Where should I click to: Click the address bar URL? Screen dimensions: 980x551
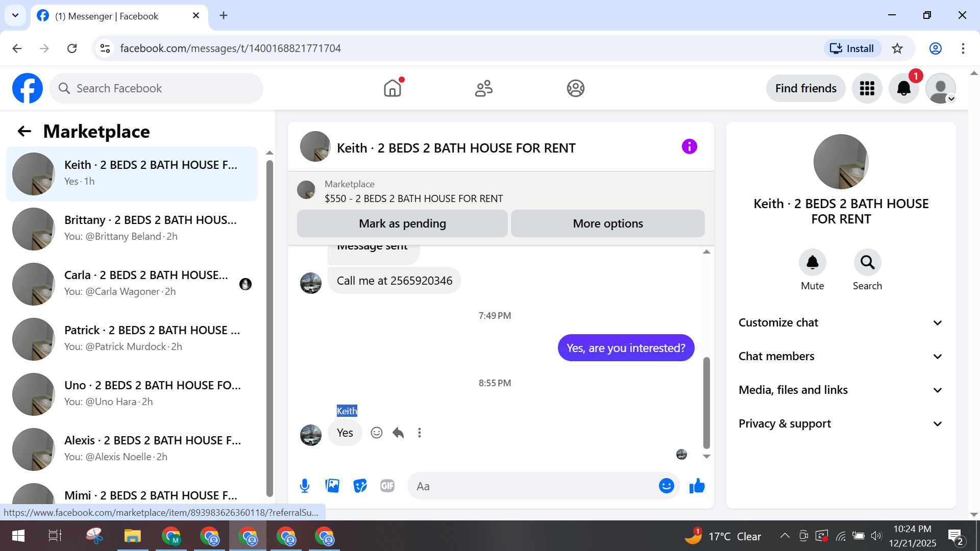tap(230, 48)
